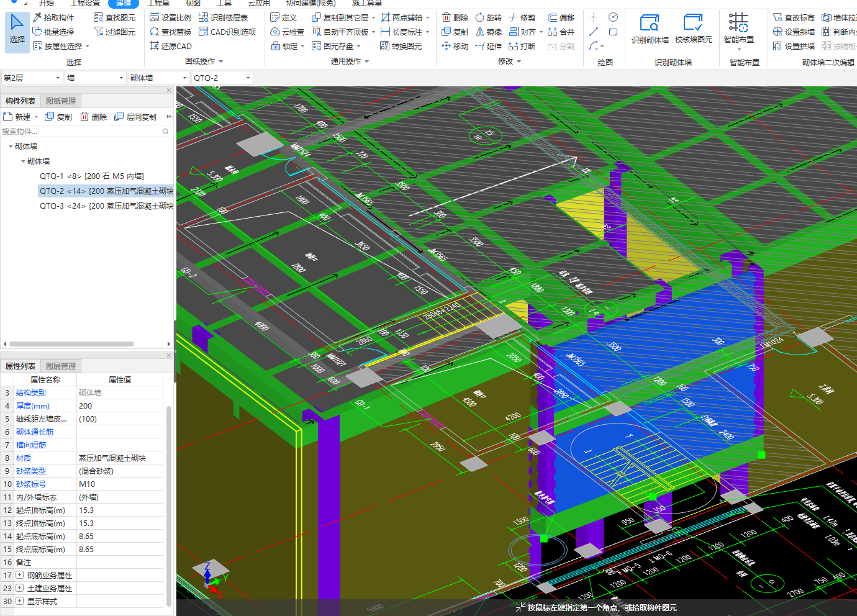The image size is (857, 616).
Task: Click 查改标高 check and modify elevation
Action: [x=794, y=17]
